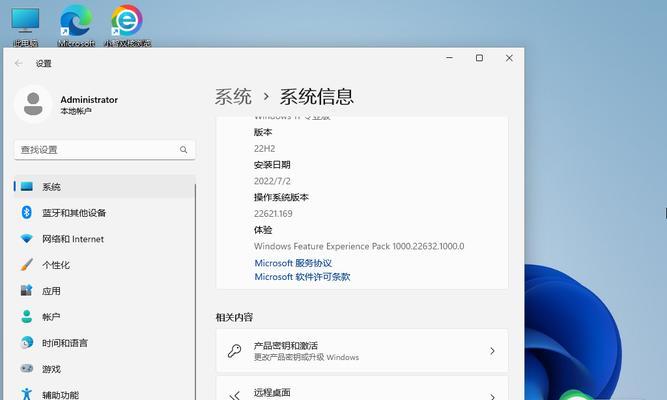Open the Microsoft 服务协议 link

tap(293, 263)
